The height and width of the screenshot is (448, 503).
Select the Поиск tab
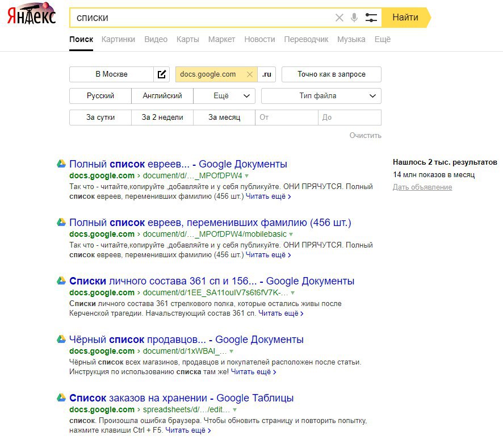81,40
